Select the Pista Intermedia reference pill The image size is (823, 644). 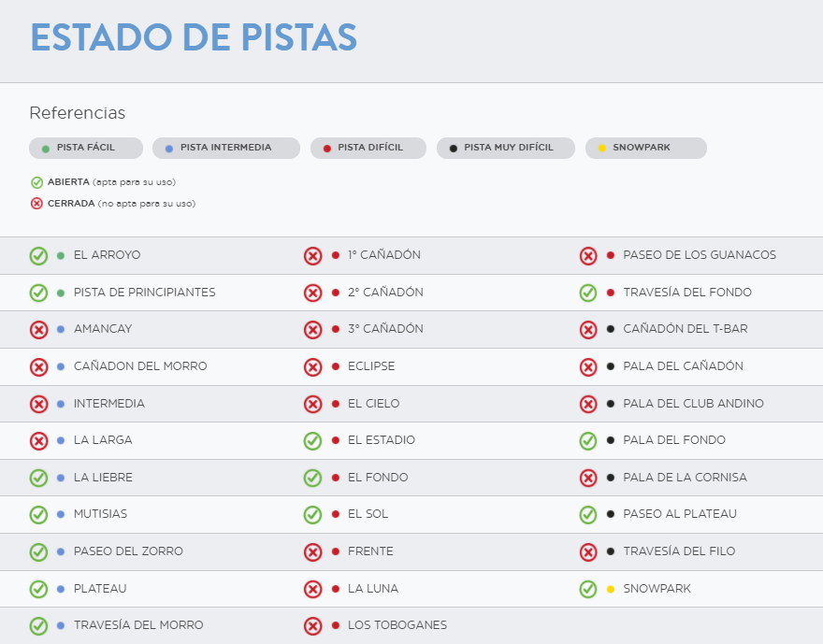pyautogui.click(x=226, y=148)
